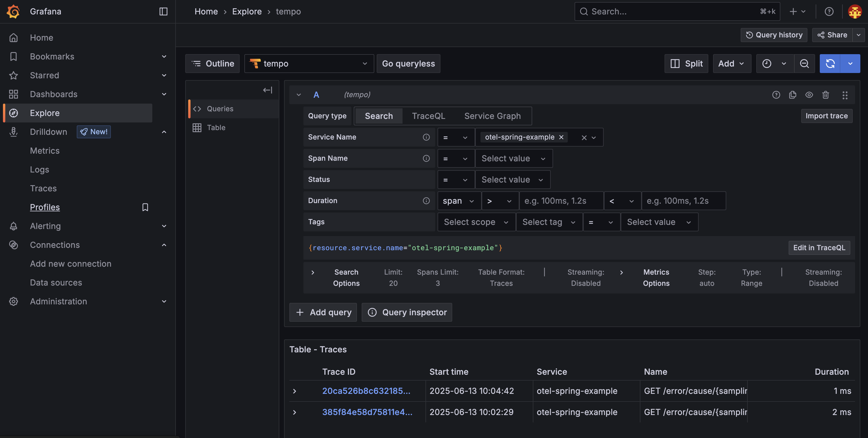This screenshot has width=868, height=438.
Task: Focus the top Search input field
Action: [677, 11]
